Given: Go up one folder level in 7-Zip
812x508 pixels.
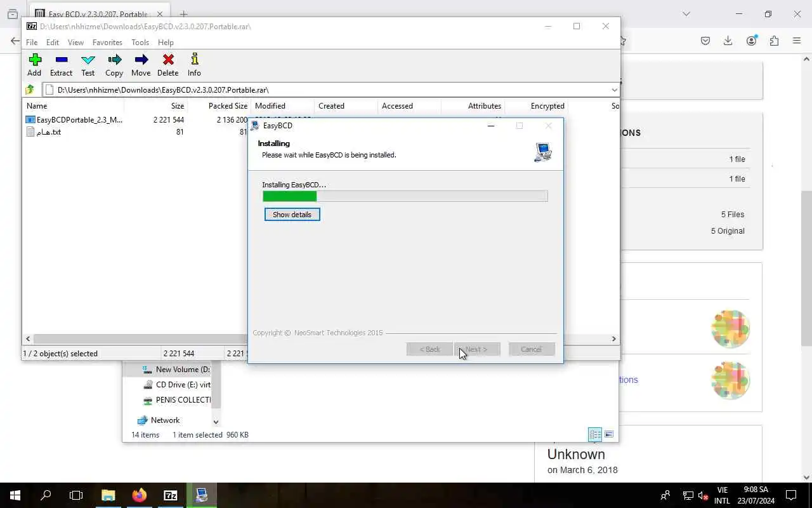Looking at the screenshot, I should (30, 90).
